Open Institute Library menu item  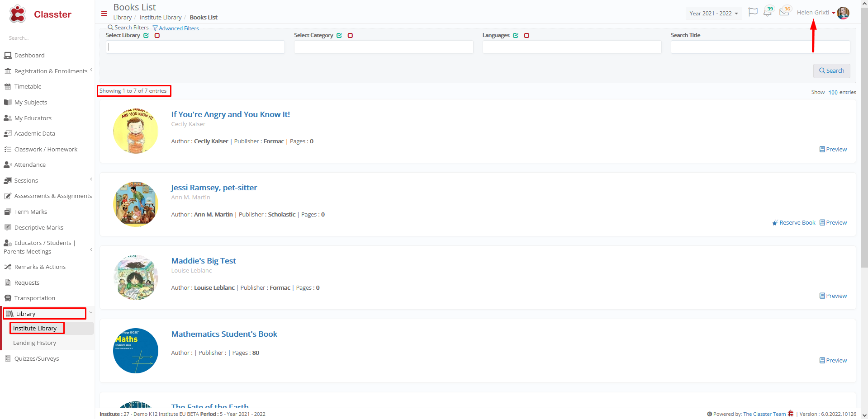coord(35,328)
